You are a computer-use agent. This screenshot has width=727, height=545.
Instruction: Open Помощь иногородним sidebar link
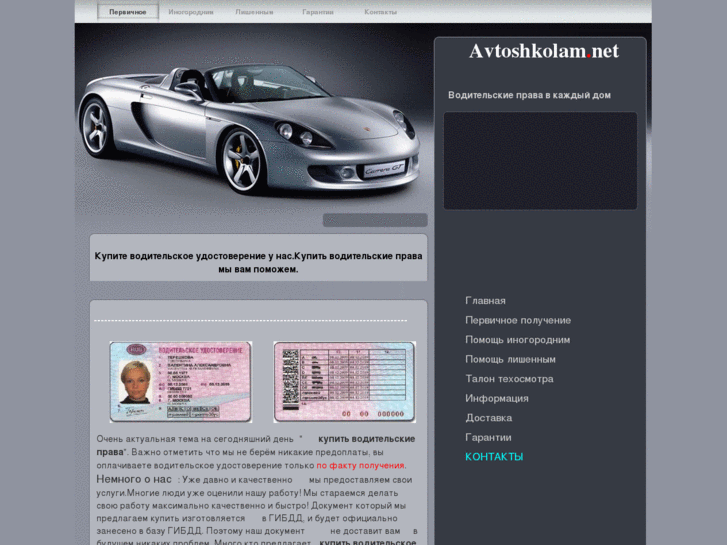pos(517,340)
